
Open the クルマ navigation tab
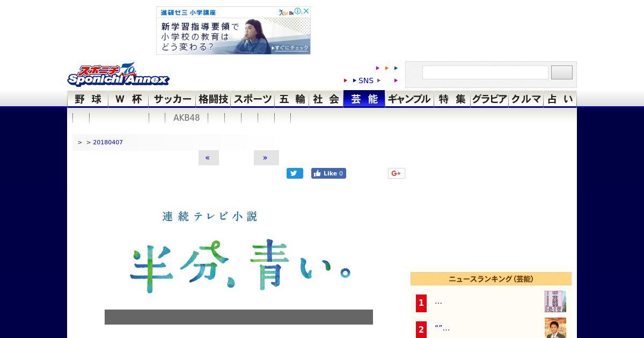pyautogui.click(x=526, y=99)
